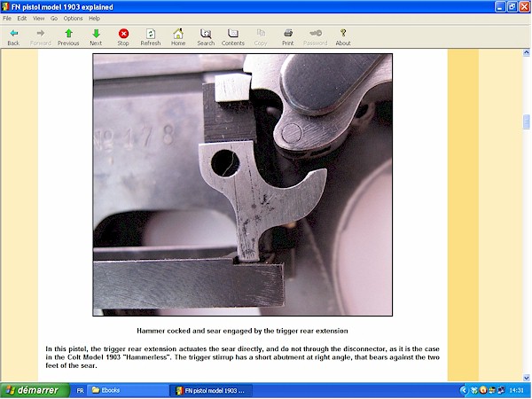Jump to the Previous page
This screenshot has height=399, width=532.
click(68, 37)
